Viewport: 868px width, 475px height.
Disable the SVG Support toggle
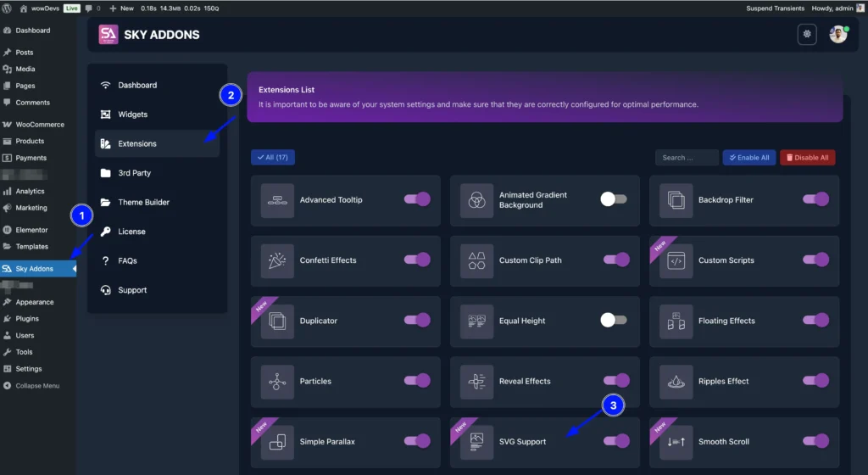617,441
